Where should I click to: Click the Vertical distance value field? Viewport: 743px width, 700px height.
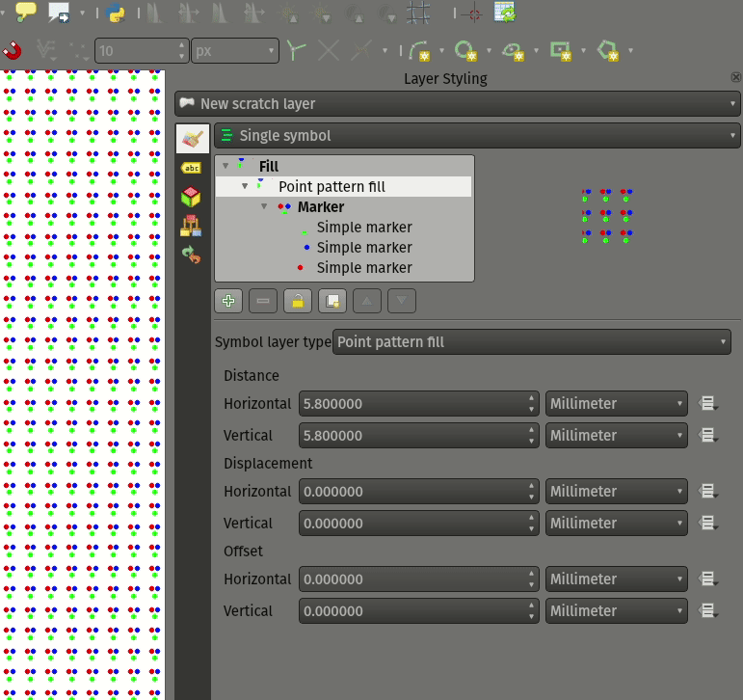(412, 436)
